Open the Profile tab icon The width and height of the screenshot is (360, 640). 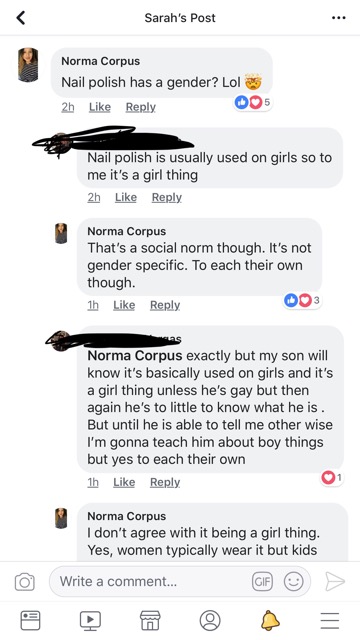click(210, 620)
